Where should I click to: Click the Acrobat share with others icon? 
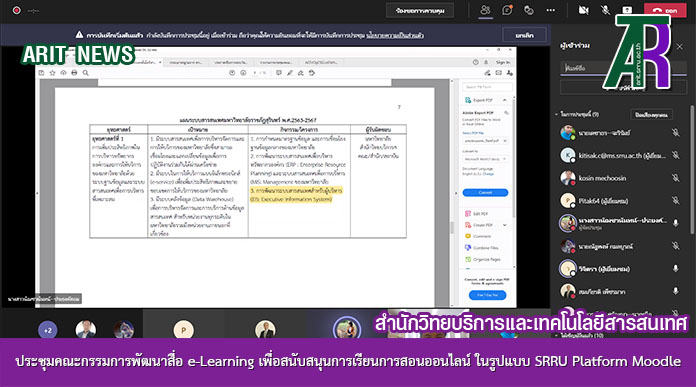tap(509, 73)
